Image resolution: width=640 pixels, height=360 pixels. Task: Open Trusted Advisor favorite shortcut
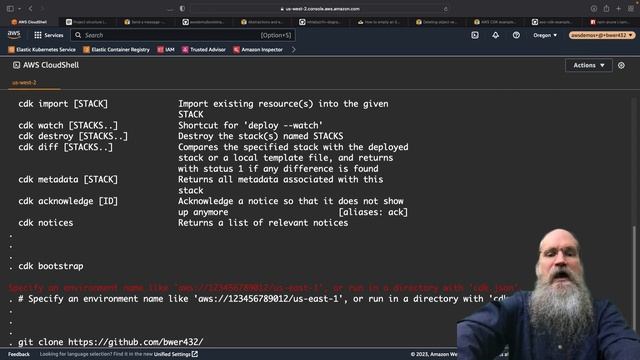[x=204, y=49]
